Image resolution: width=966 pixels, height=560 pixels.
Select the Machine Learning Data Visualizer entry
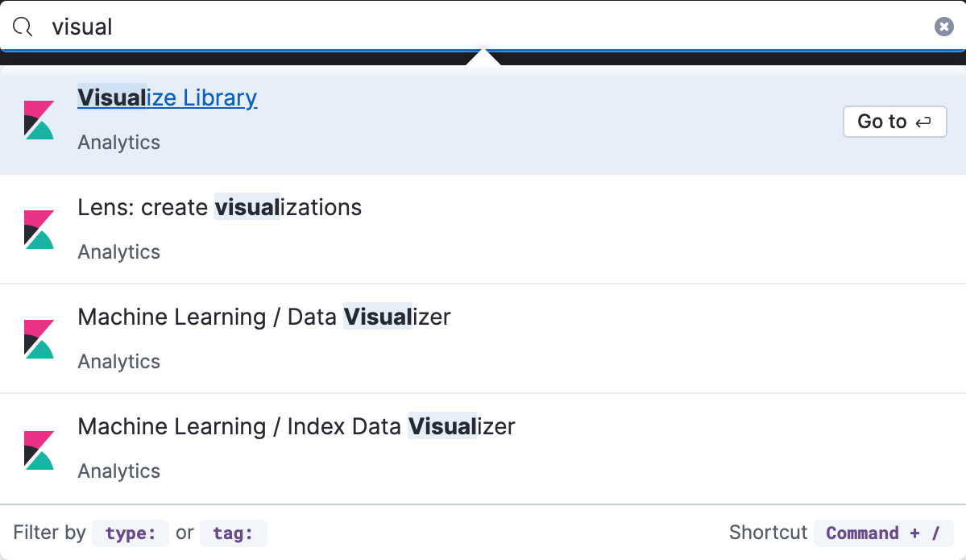[263, 317]
